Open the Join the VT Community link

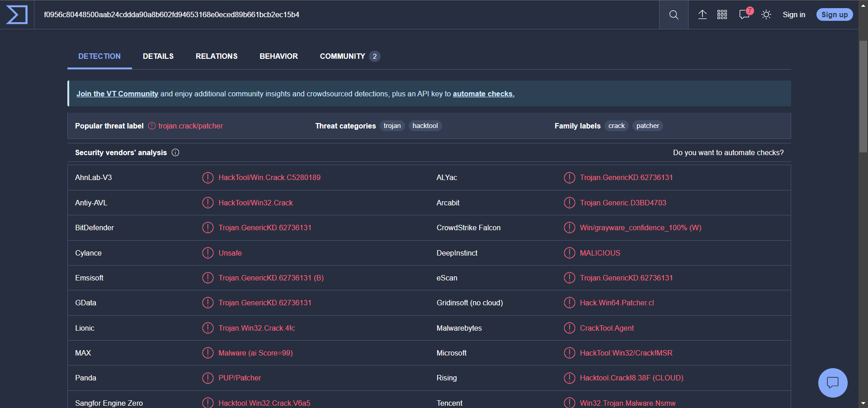click(x=117, y=94)
